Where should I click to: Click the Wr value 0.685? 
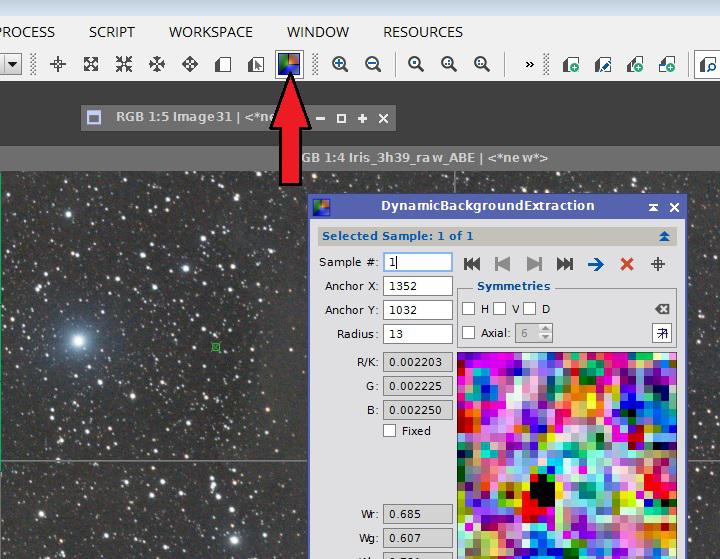418,514
